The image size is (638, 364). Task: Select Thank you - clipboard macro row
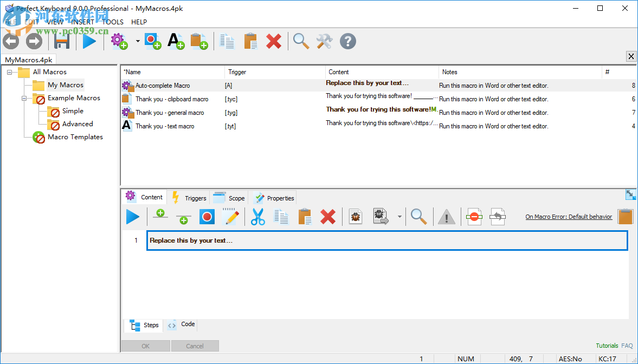pos(378,99)
